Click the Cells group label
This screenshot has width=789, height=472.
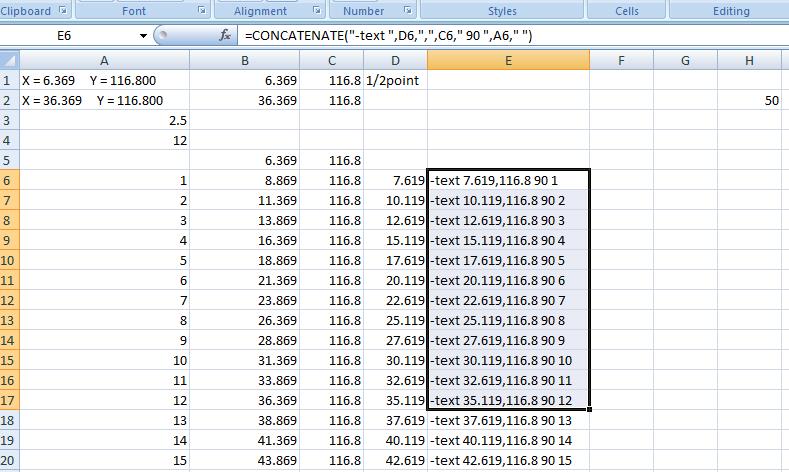pyautogui.click(x=626, y=11)
